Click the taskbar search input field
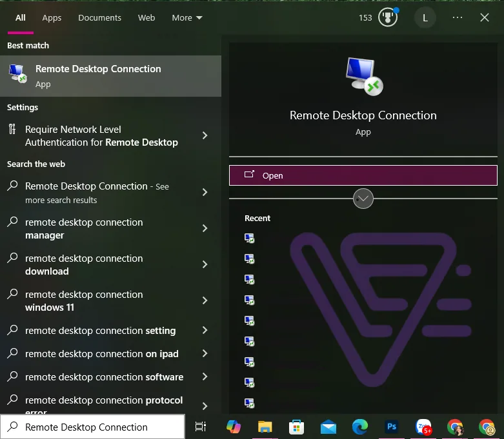 tap(92, 427)
